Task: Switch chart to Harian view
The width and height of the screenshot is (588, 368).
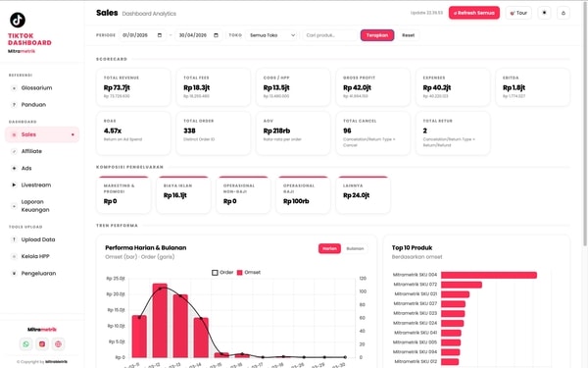Action: (329, 248)
